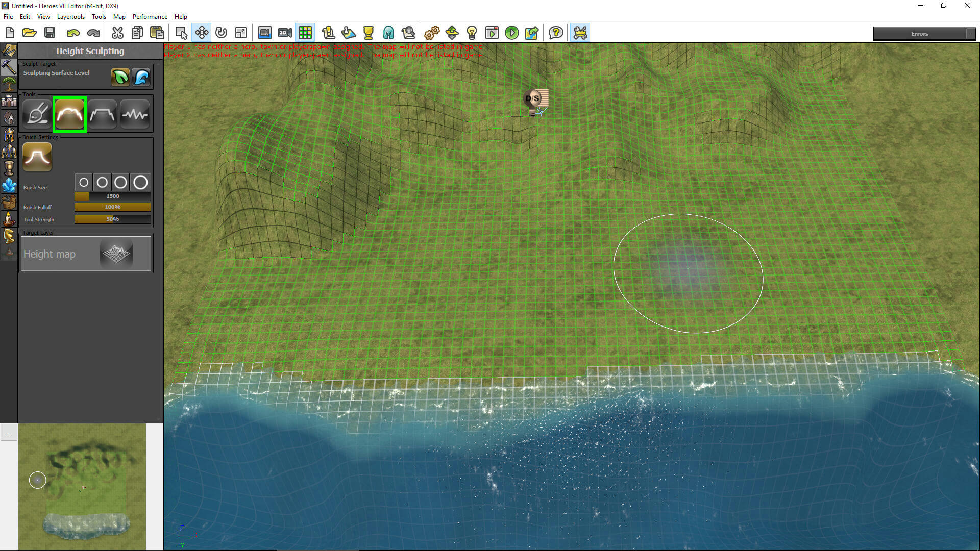Image resolution: width=980 pixels, height=551 pixels.
Task: Create a new map file
Action: [x=10, y=33]
